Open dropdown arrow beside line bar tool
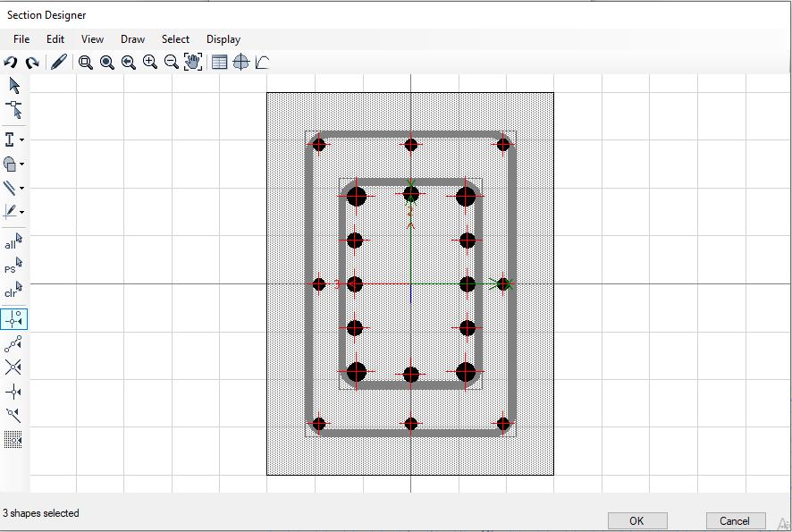Image resolution: width=792 pixels, height=532 pixels. click(21, 189)
